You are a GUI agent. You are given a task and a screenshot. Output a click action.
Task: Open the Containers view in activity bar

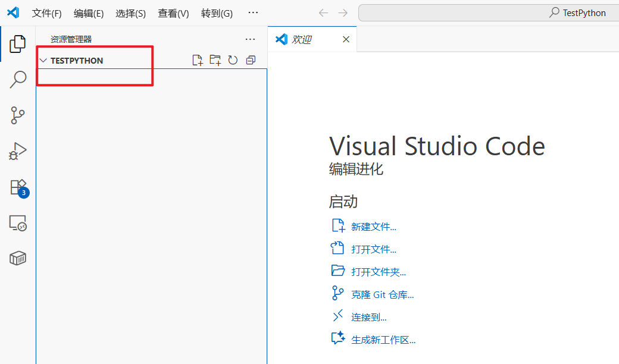coord(18,258)
